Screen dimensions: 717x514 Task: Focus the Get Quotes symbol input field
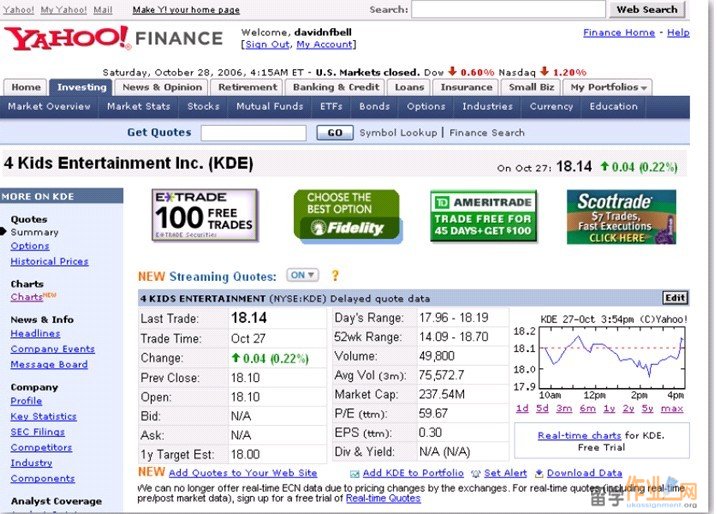(x=253, y=133)
